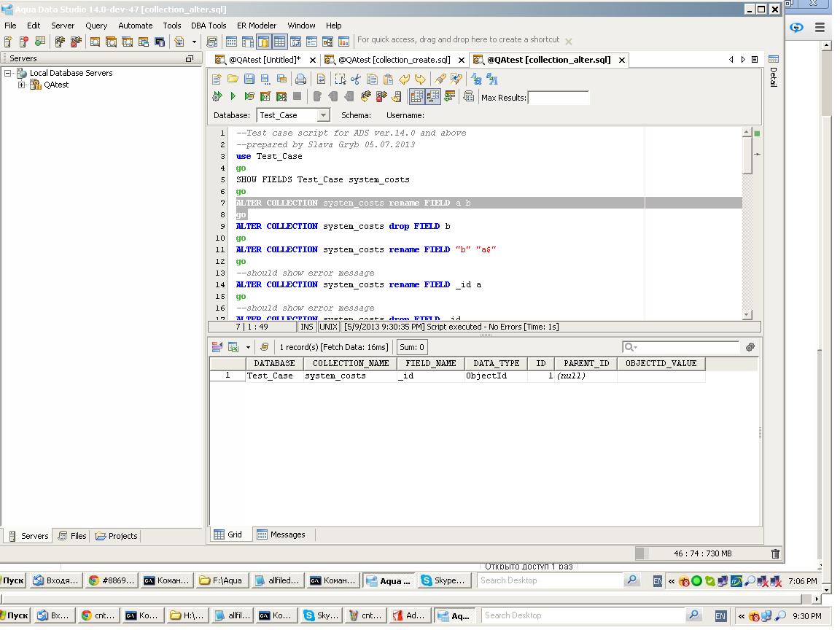Dismiss the quick access shortcut hint
840x630 pixels.
pos(569,42)
